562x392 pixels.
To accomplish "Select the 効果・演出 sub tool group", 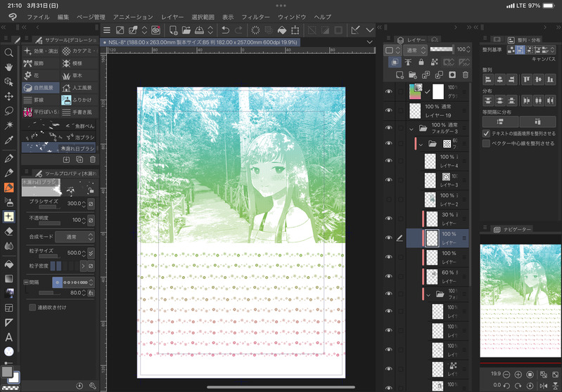I will click(40, 51).
